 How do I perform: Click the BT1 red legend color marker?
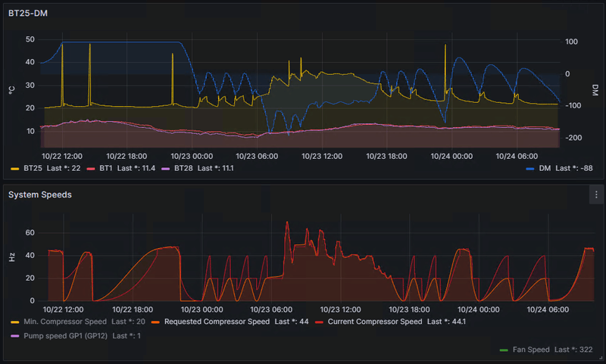(91, 169)
